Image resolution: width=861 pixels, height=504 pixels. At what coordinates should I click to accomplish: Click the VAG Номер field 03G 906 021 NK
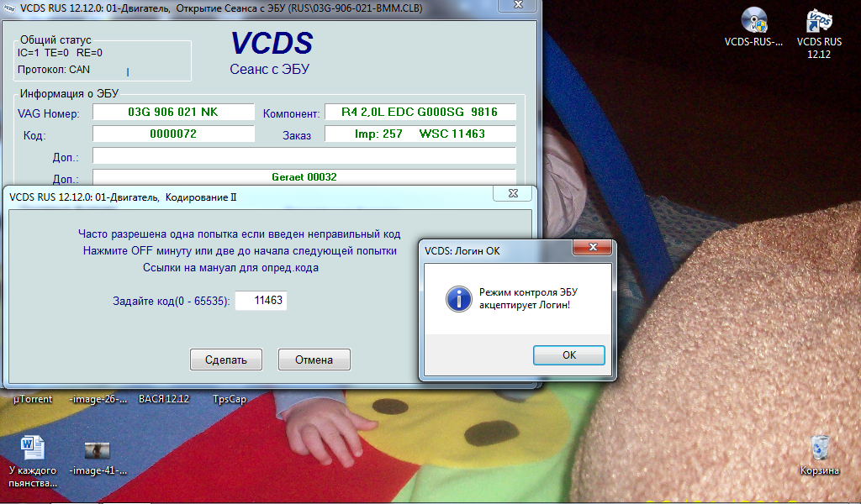coord(173,113)
